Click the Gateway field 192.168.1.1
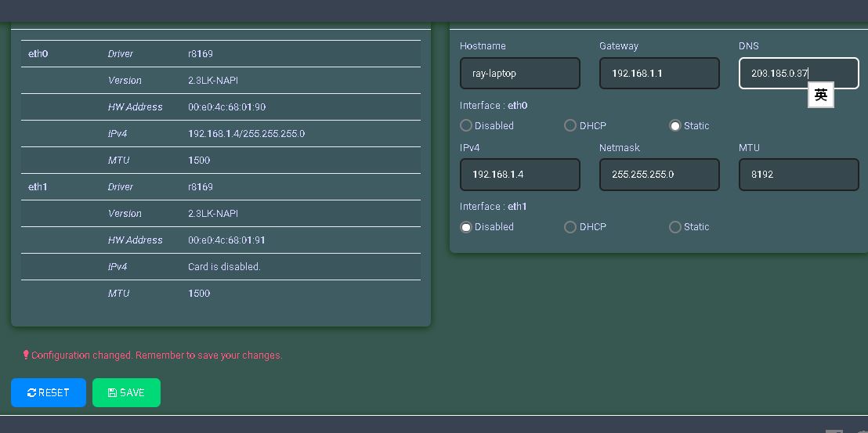 click(x=660, y=73)
